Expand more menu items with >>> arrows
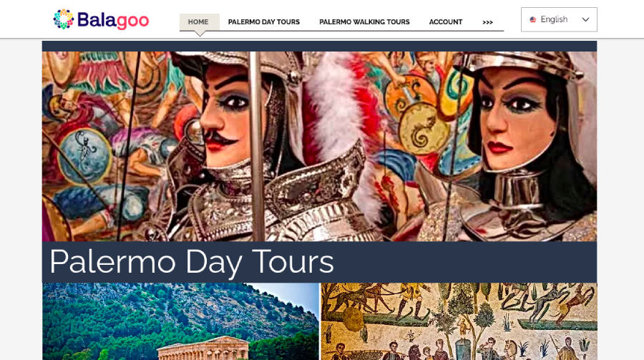 (x=487, y=23)
